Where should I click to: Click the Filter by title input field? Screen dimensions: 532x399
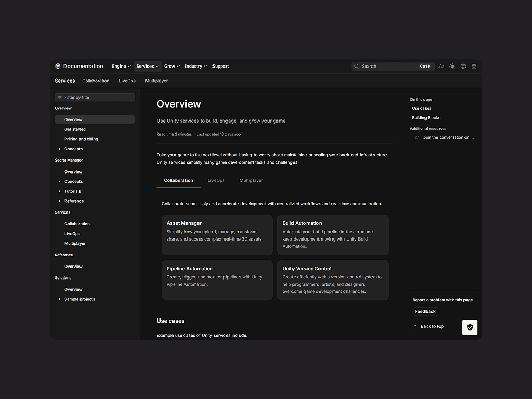click(95, 97)
